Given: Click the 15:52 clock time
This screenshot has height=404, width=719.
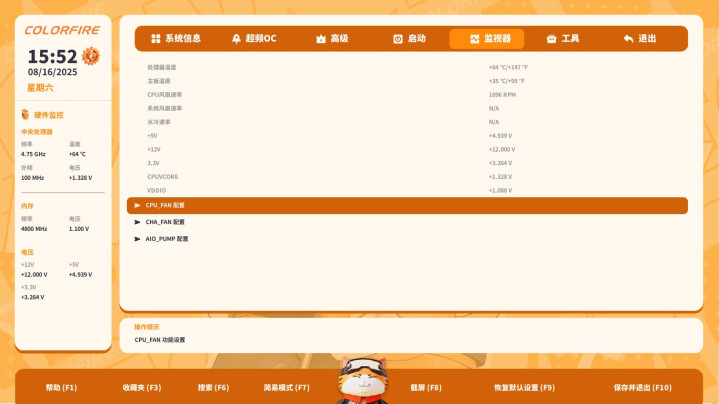Looking at the screenshot, I should pyautogui.click(x=52, y=56).
